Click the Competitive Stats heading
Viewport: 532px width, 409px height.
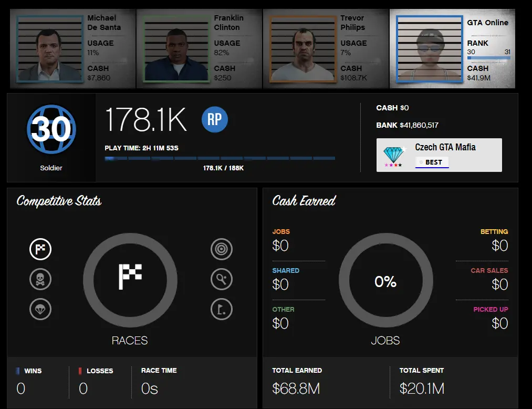pos(59,201)
